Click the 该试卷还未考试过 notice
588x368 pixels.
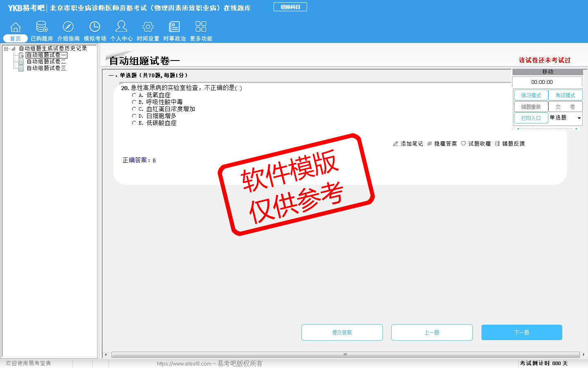click(x=545, y=60)
